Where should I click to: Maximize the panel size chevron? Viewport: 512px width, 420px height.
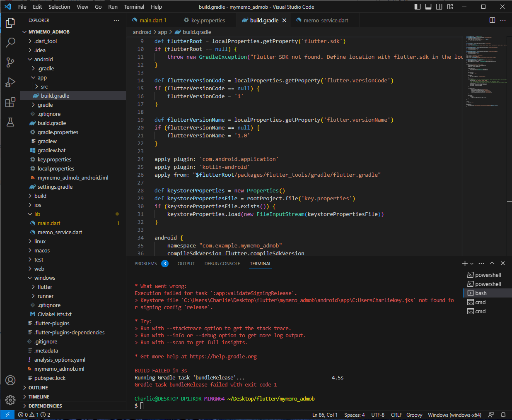[x=492, y=263]
